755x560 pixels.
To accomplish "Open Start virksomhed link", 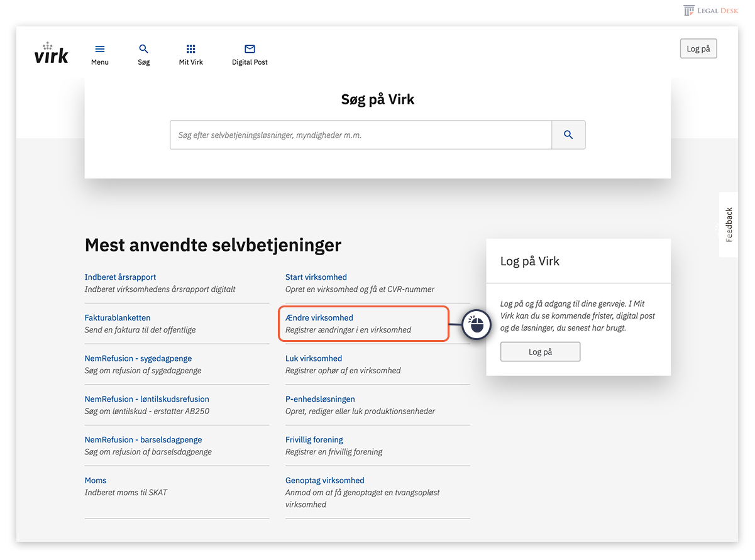I will coord(316,277).
